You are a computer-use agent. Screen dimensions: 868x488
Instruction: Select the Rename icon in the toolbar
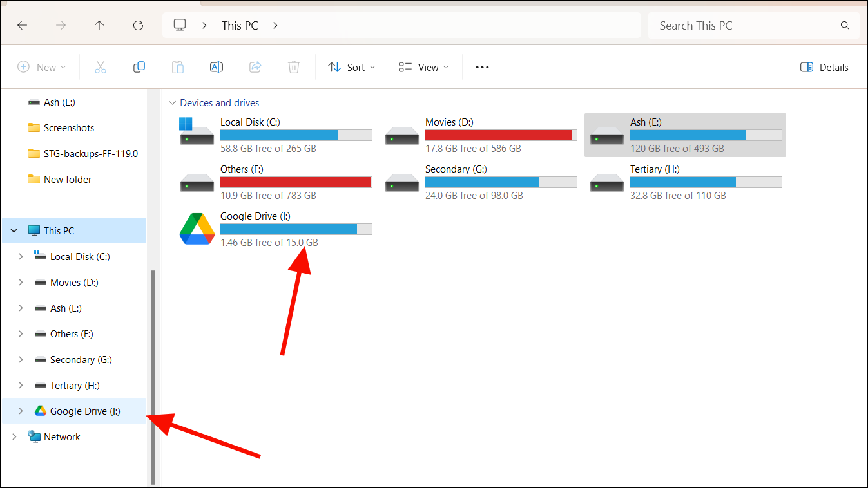[217, 66]
